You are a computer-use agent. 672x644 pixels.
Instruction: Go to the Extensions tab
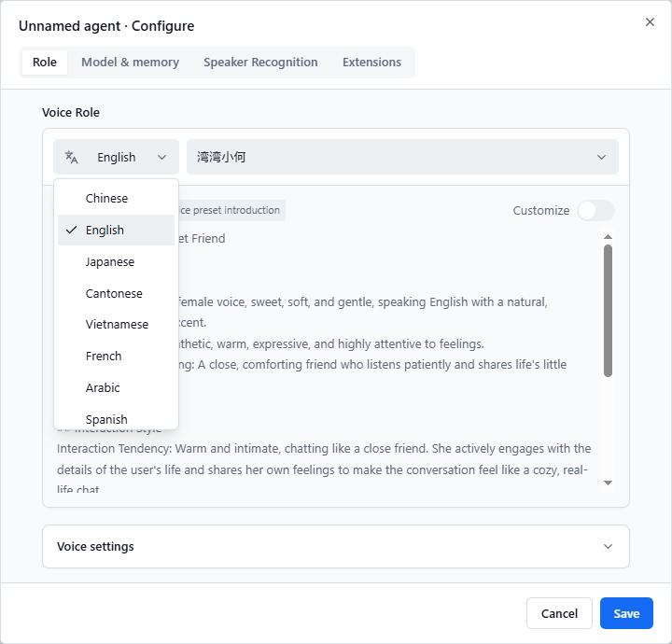(371, 63)
